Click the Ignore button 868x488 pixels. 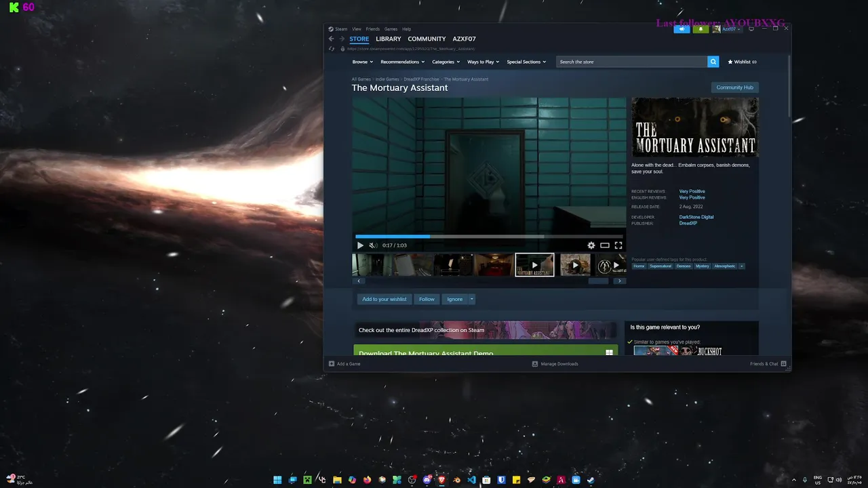pos(455,299)
